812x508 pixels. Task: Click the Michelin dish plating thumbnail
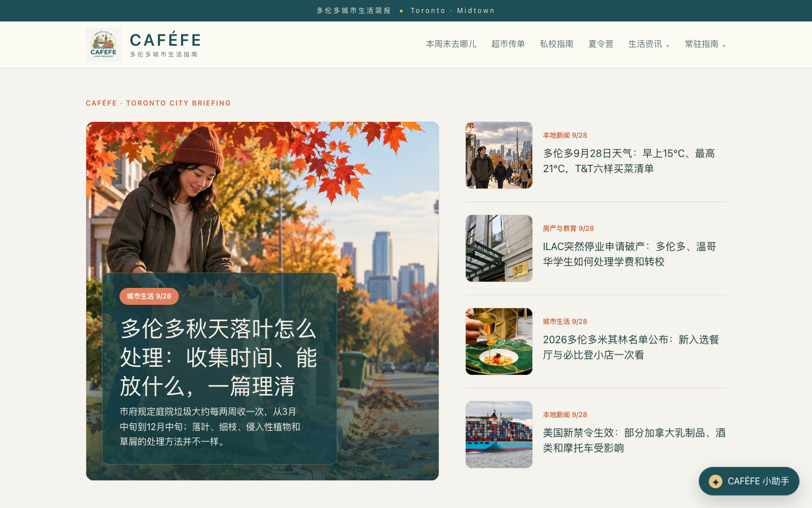coord(499,341)
